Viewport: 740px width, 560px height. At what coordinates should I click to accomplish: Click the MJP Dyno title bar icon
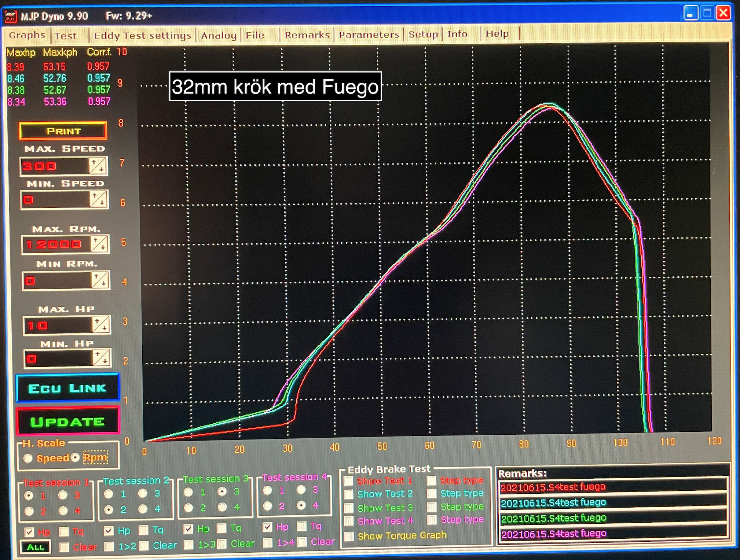point(11,16)
